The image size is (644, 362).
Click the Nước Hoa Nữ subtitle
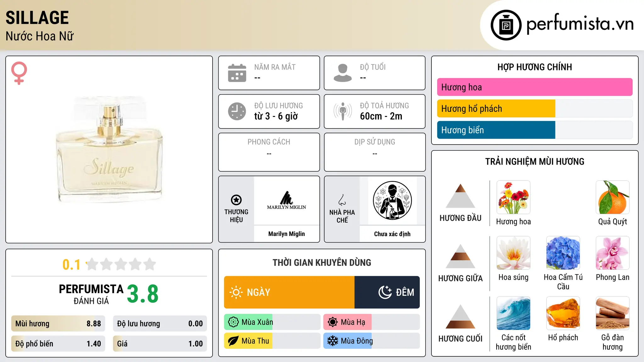tap(40, 36)
